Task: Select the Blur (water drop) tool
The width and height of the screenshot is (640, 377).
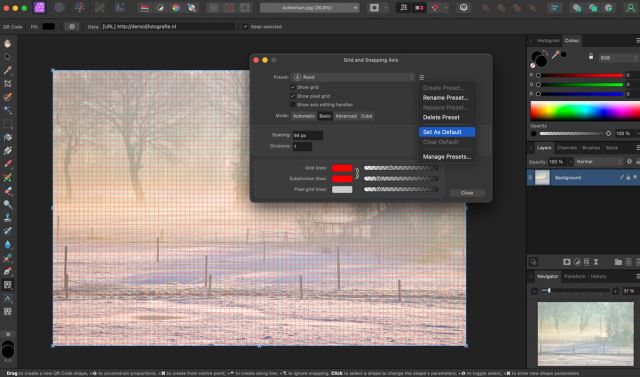Action: 7,244
